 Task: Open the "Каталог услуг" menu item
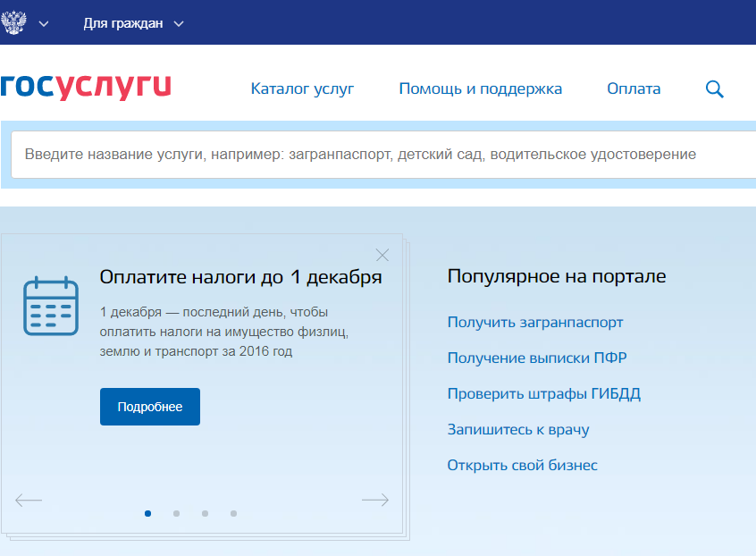(302, 88)
